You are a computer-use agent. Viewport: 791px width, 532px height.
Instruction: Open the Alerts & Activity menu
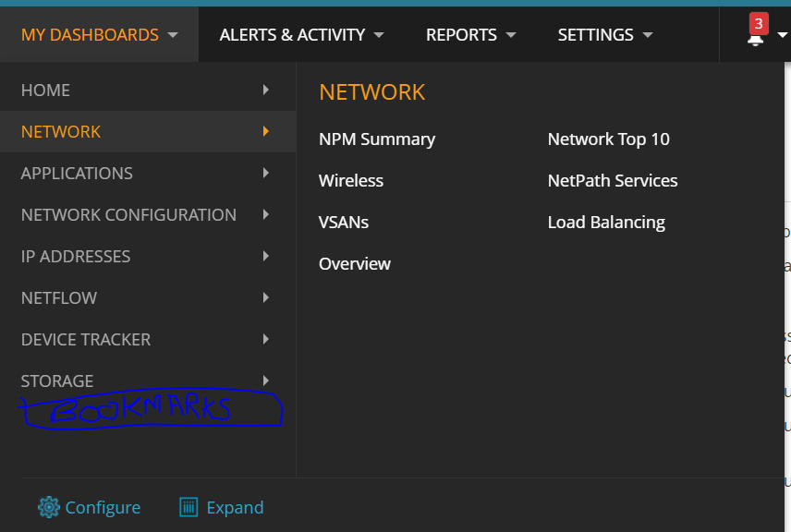[301, 34]
